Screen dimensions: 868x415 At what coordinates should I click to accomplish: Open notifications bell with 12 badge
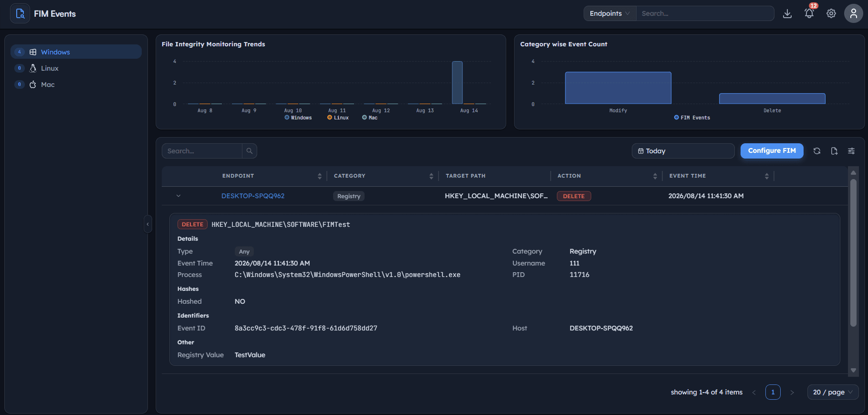[x=809, y=13]
